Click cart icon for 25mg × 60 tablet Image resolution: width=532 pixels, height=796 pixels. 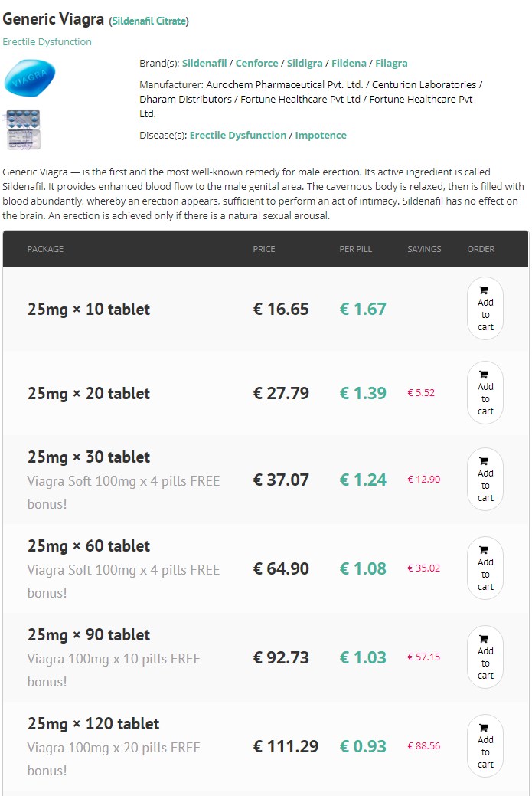click(x=484, y=550)
